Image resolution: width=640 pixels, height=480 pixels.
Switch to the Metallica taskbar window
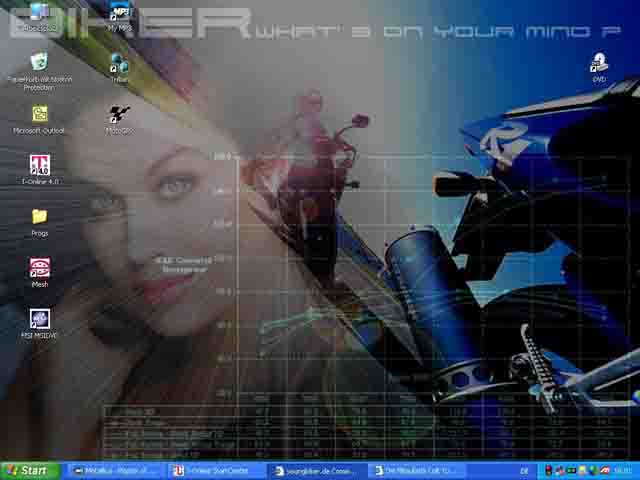116,471
